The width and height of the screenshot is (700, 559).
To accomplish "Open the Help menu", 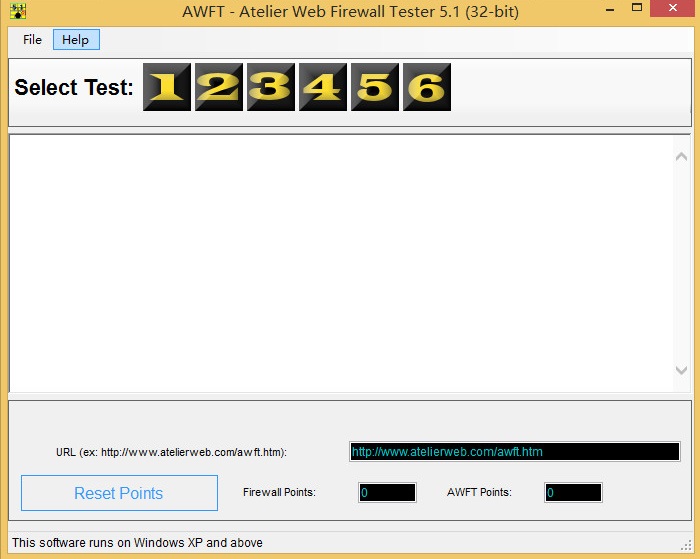I will click(76, 40).
